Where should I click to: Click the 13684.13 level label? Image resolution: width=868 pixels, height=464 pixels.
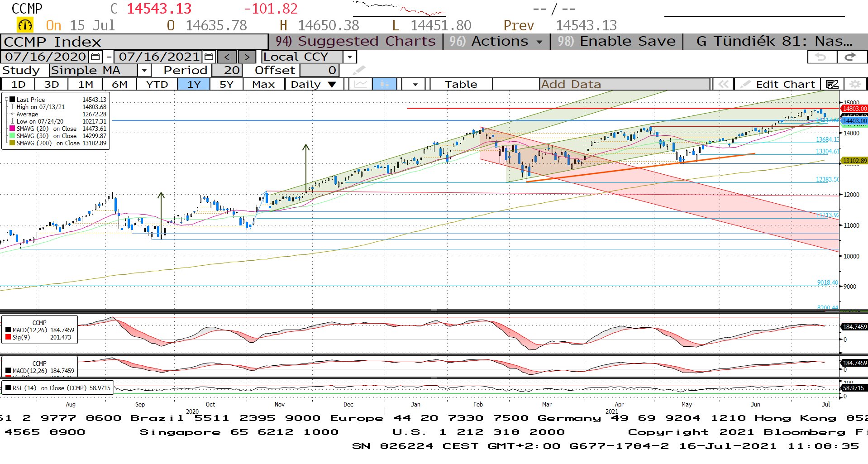827,139
